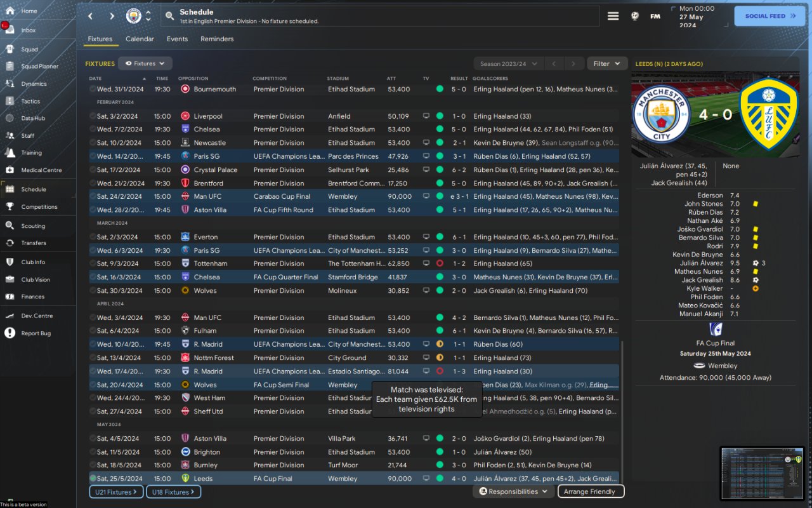Click the search field in the top bar

point(380,16)
